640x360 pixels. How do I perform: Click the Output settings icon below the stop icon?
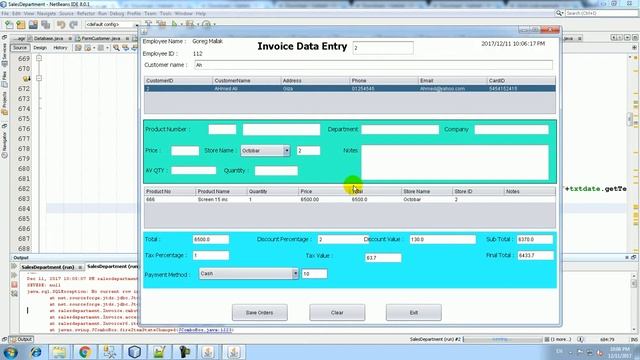click(x=14, y=293)
